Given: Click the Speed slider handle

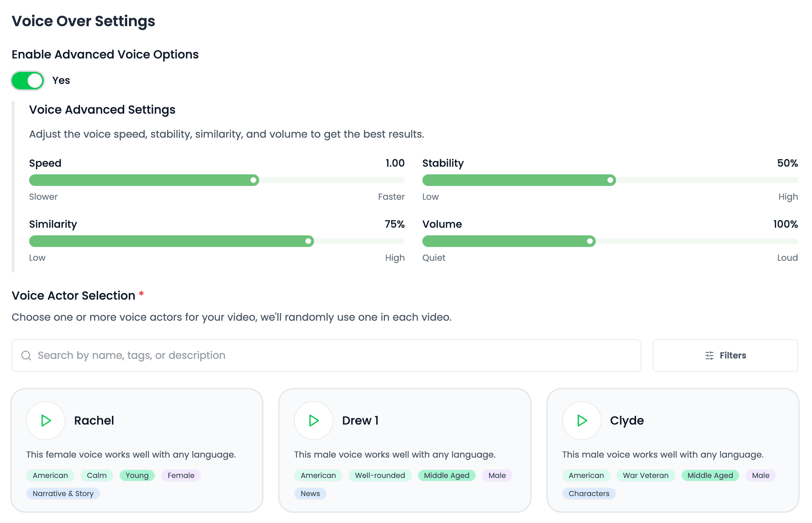Looking at the screenshot, I should pos(253,180).
